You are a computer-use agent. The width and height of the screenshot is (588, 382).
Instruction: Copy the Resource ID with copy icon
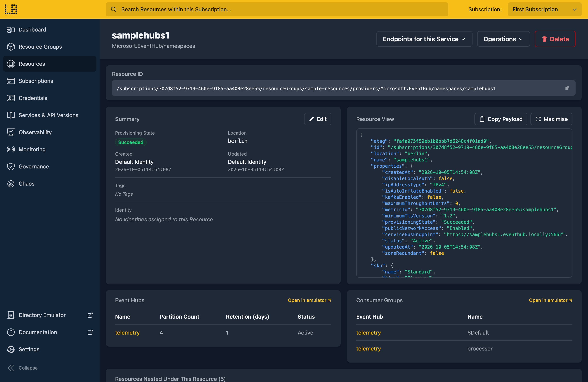coord(567,88)
